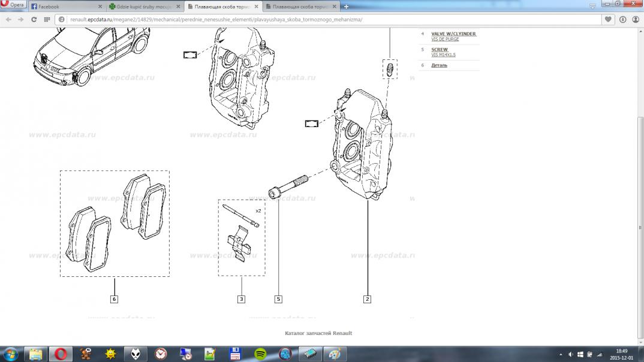Open the Paint palette taskbar icon

pyautogui.click(x=335, y=354)
